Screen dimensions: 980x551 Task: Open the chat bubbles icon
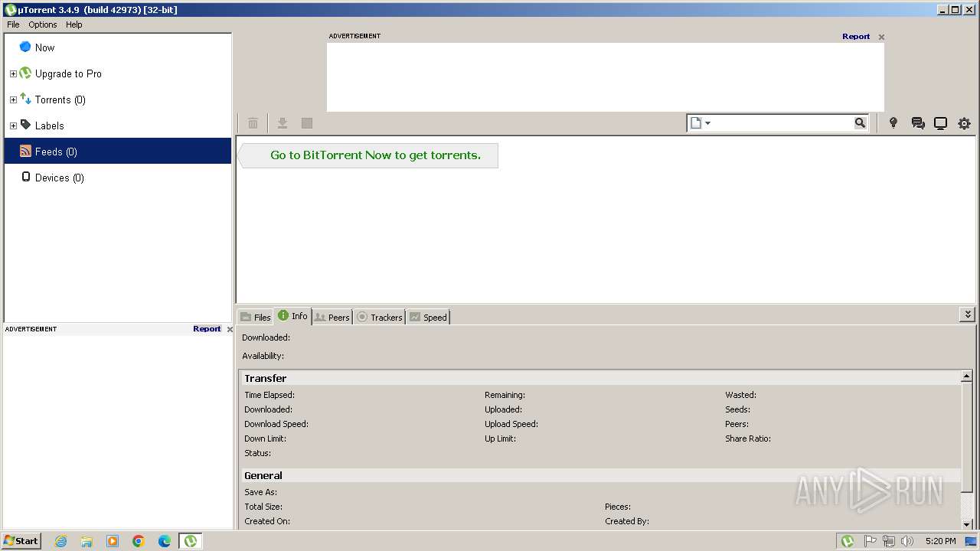click(918, 123)
